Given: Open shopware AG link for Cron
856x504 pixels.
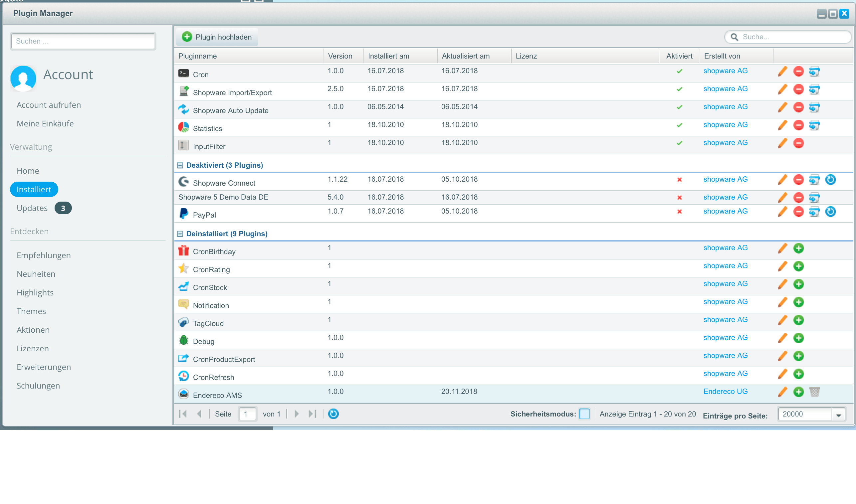Looking at the screenshot, I should pyautogui.click(x=726, y=71).
